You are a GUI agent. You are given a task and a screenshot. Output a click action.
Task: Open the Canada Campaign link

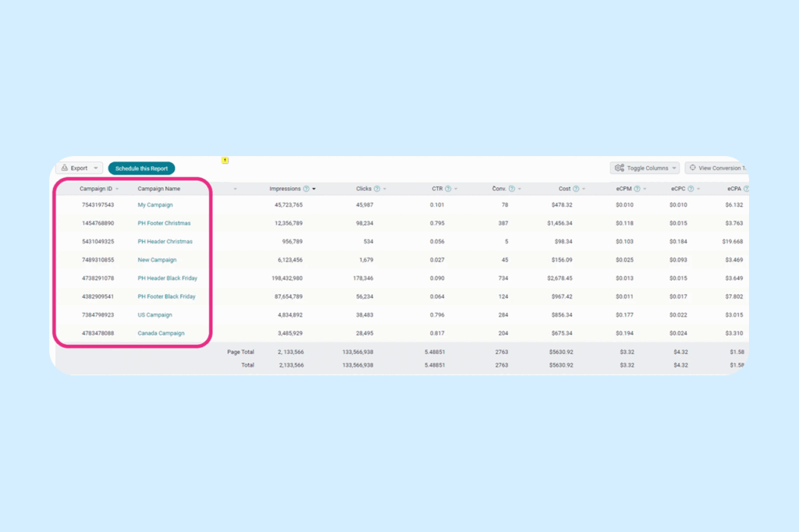(x=161, y=333)
